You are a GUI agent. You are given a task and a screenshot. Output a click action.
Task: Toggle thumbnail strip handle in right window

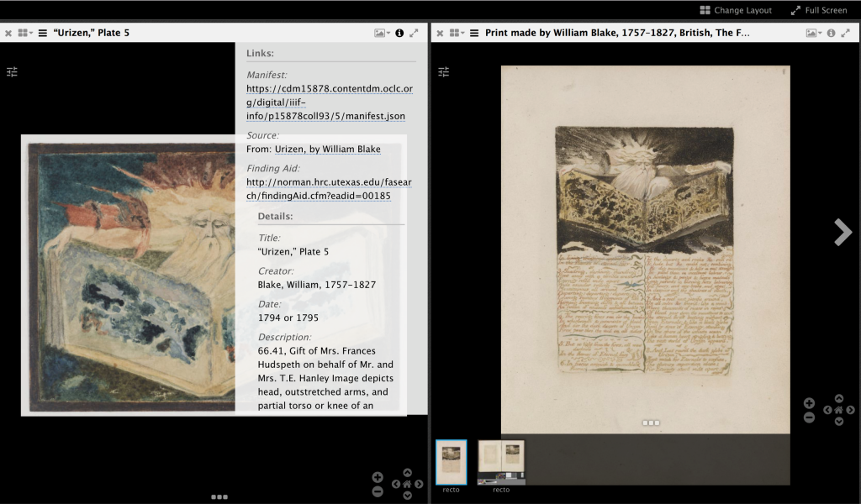(652, 423)
